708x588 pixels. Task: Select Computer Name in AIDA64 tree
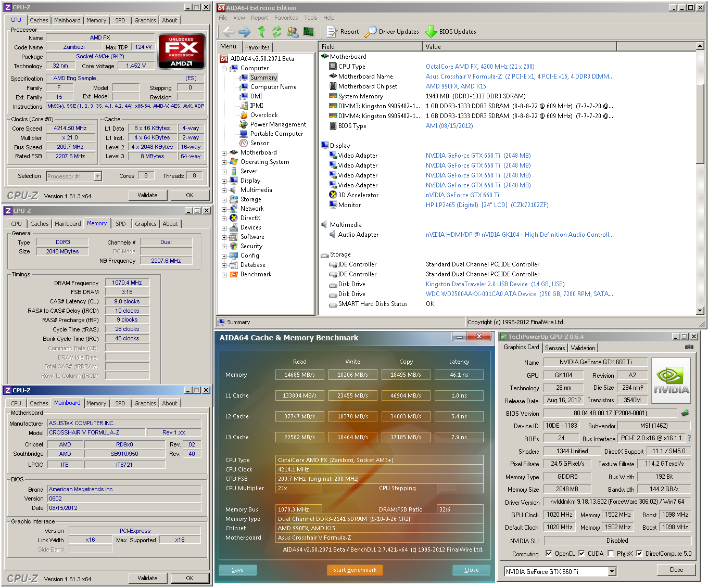coord(273,87)
